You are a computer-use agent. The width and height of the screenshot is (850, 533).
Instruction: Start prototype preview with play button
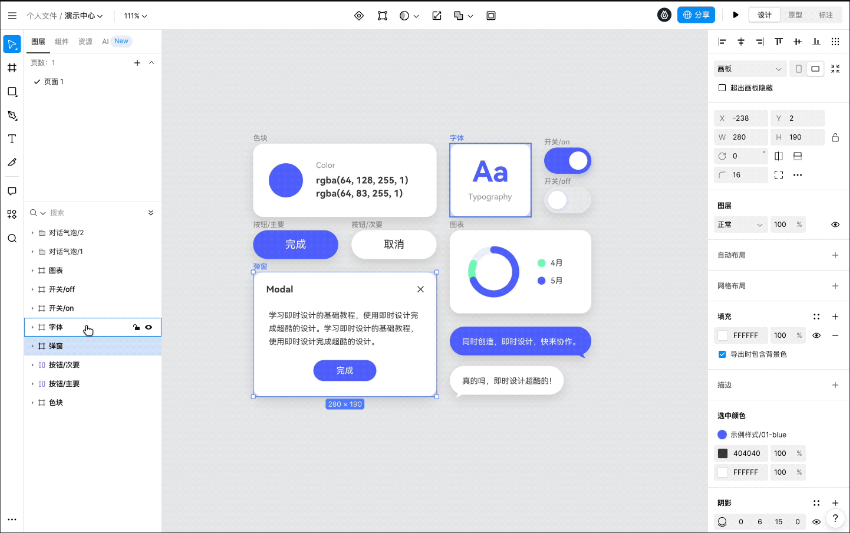coord(735,15)
